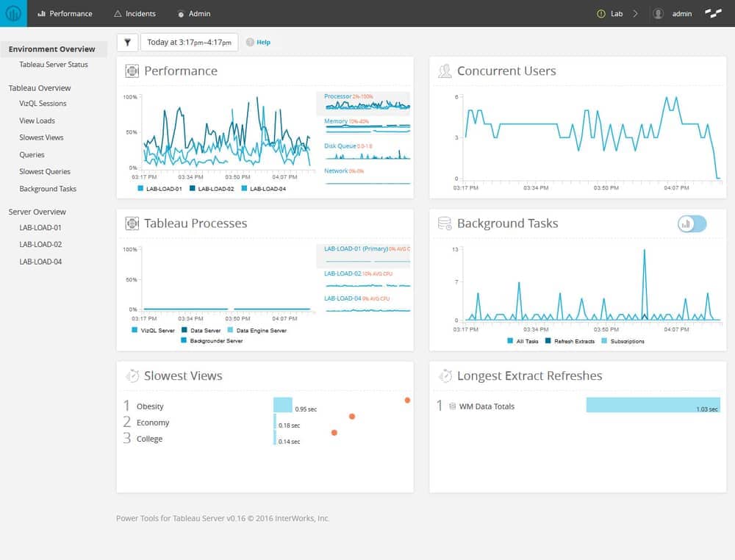The width and height of the screenshot is (735, 560).
Task: Open the Admin menu
Action: pyautogui.click(x=193, y=13)
